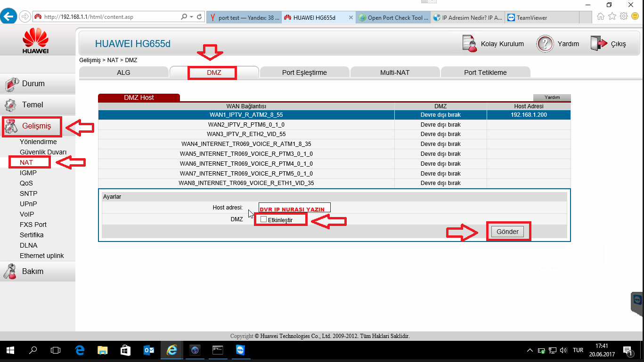This screenshot has height=362, width=644.
Task: Click the Host adresi input field
Action: click(294, 208)
